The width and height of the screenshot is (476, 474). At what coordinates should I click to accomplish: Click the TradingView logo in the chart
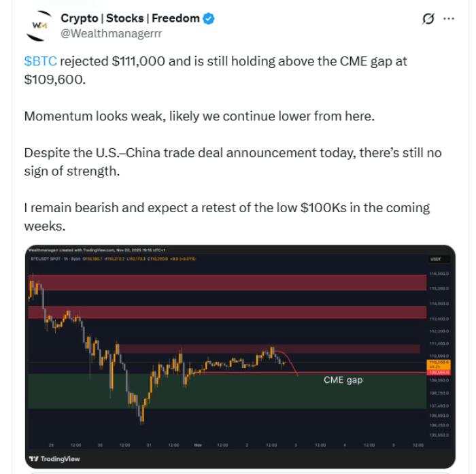coord(54,458)
